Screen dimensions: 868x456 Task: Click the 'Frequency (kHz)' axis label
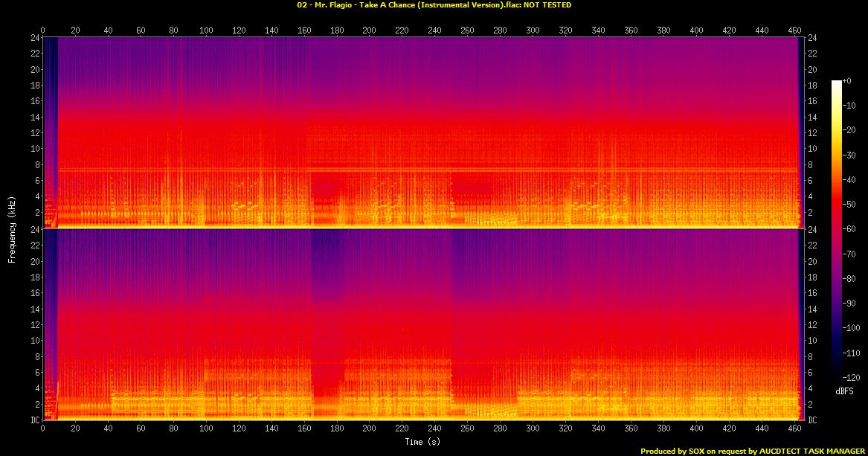pyautogui.click(x=12, y=229)
